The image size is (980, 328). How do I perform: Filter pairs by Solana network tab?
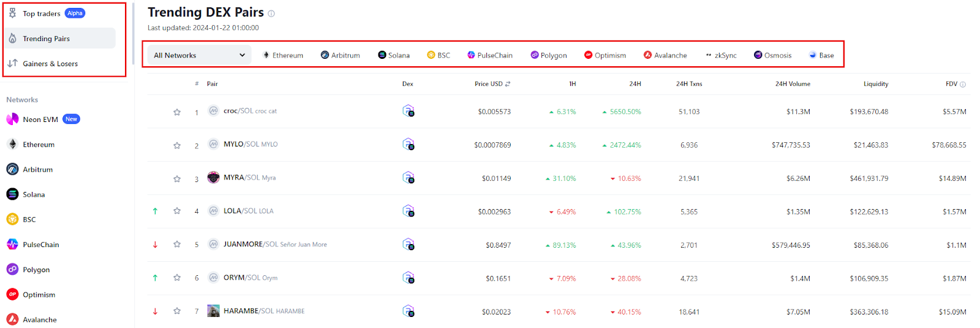tap(394, 55)
